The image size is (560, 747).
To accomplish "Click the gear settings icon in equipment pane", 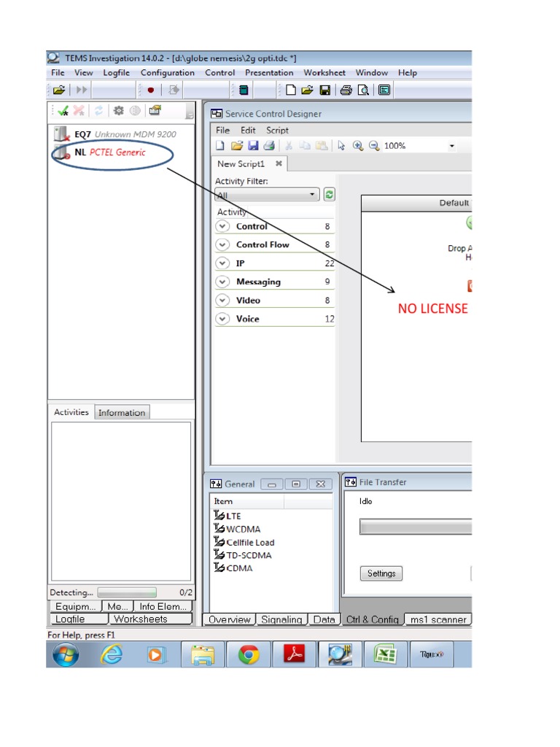I will (119, 111).
